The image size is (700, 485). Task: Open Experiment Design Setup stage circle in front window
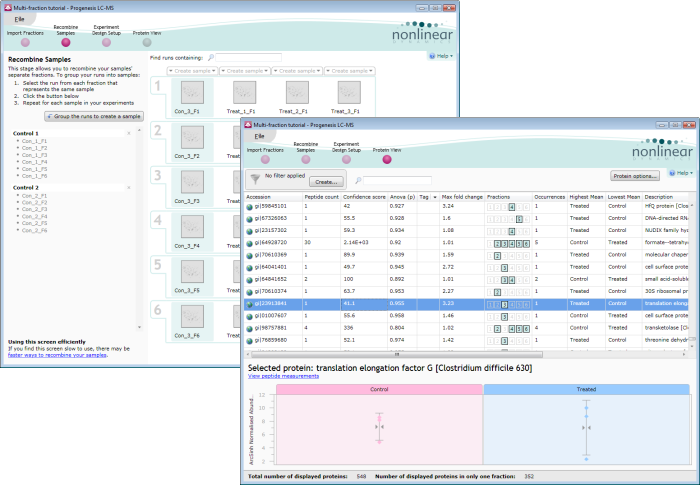(x=346, y=159)
